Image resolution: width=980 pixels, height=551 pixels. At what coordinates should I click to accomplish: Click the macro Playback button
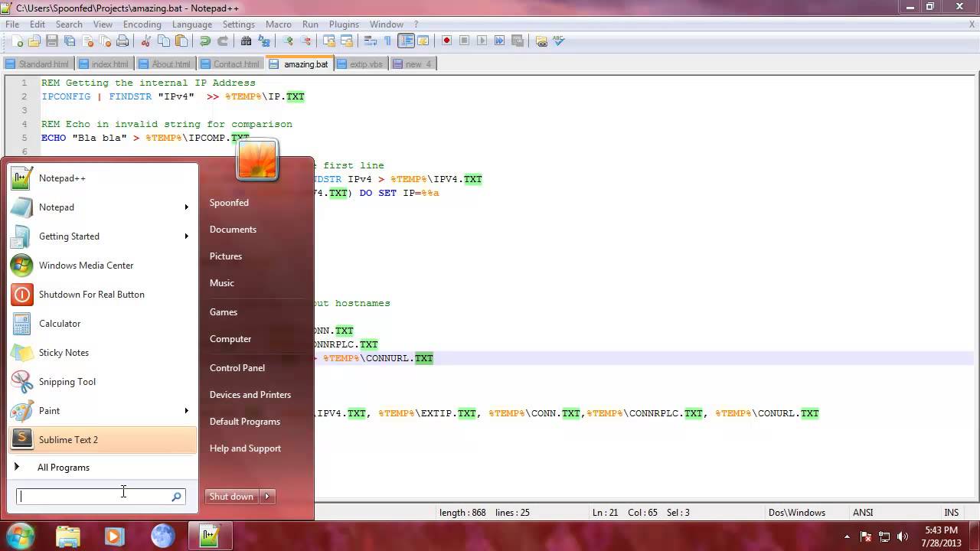click(x=482, y=41)
